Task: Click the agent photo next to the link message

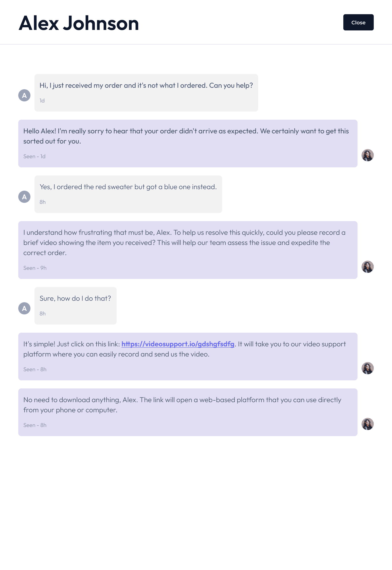Action: tap(368, 369)
